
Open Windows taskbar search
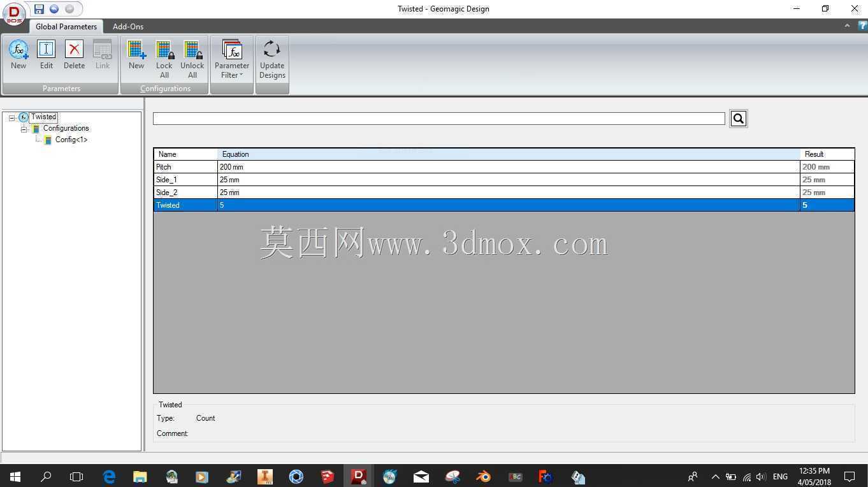[46, 476]
